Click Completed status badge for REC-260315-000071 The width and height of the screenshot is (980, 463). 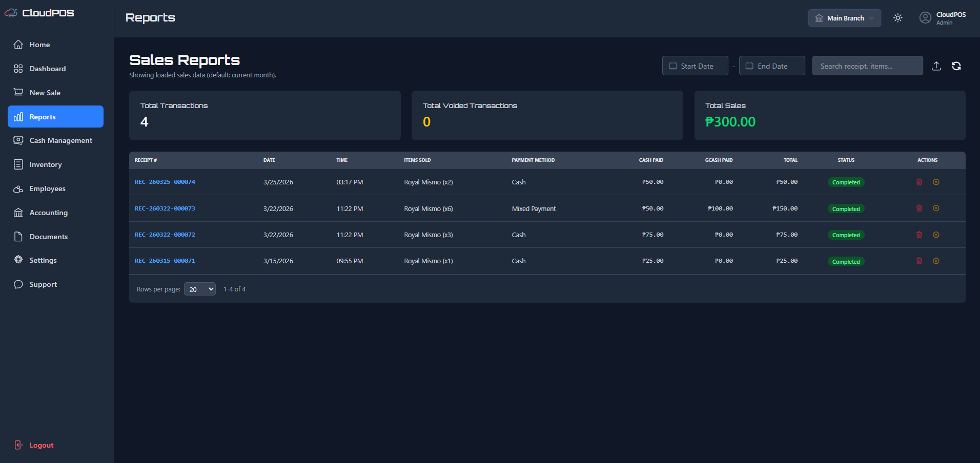846,262
